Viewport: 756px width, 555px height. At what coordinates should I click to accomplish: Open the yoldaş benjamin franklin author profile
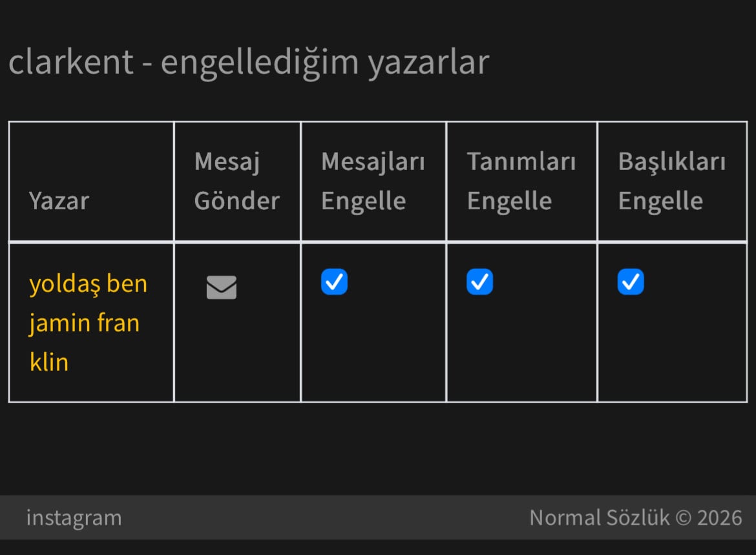pos(88,322)
